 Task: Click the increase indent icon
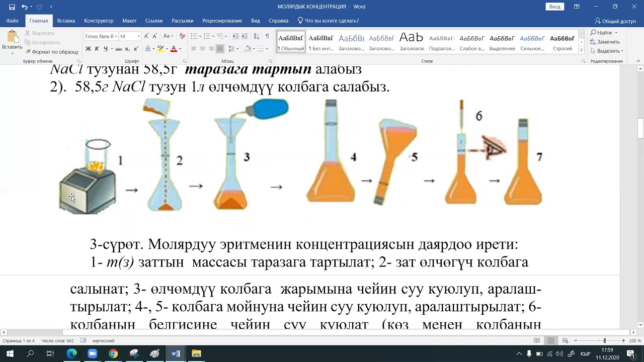pos(245,36)
